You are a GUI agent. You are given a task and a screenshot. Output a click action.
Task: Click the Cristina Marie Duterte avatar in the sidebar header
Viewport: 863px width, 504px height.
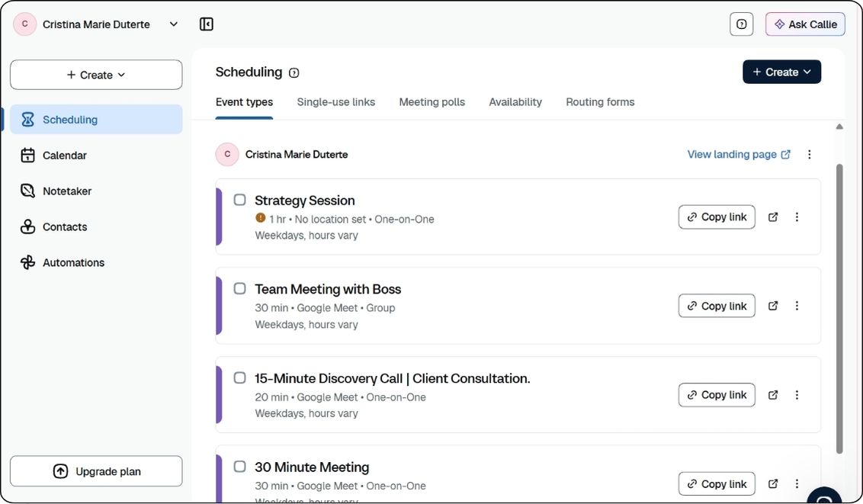click(24, 24)
